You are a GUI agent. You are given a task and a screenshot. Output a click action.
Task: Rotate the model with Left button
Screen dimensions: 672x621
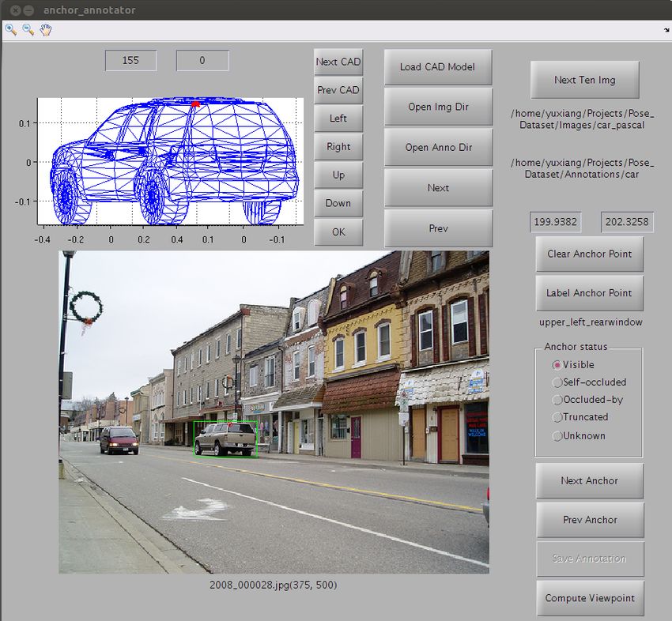[338, 119]
